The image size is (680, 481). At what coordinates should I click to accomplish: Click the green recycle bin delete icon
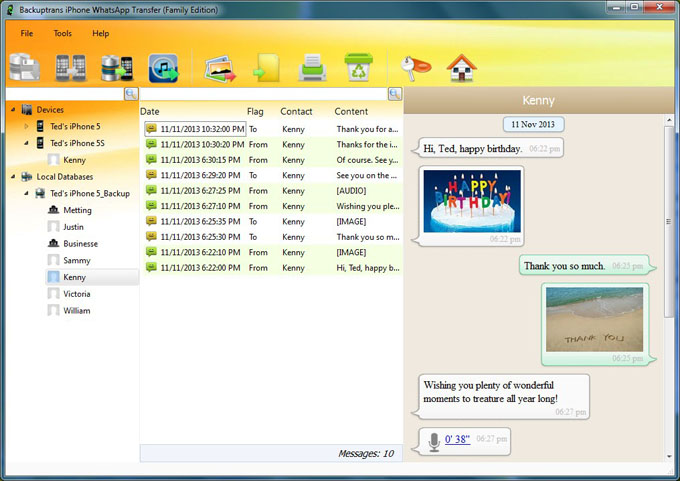[359, 67]
